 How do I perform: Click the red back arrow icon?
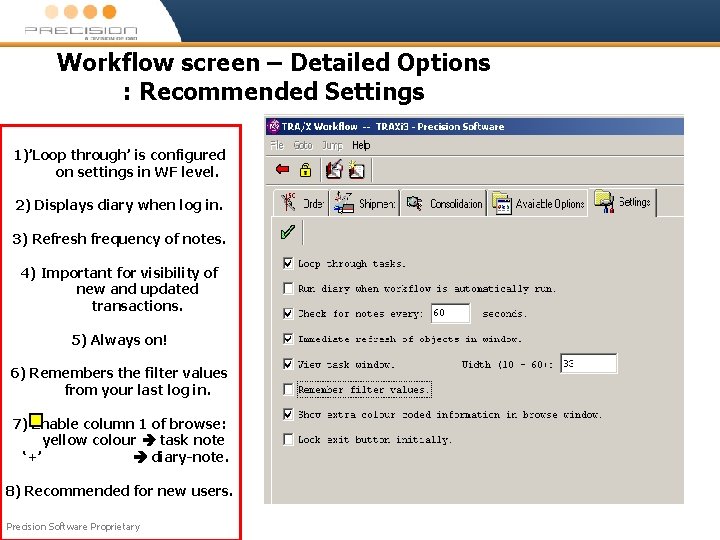[282, 170]
